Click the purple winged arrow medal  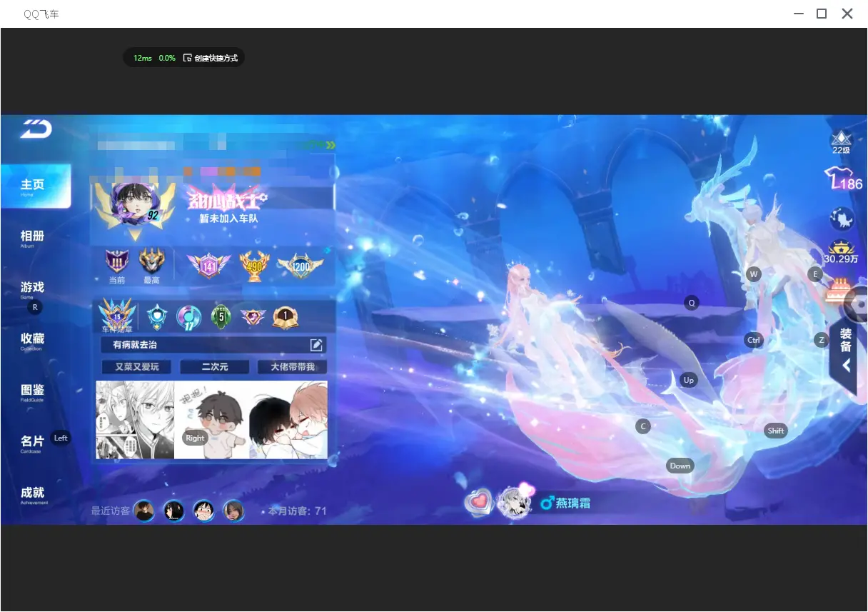pos(253,316)
